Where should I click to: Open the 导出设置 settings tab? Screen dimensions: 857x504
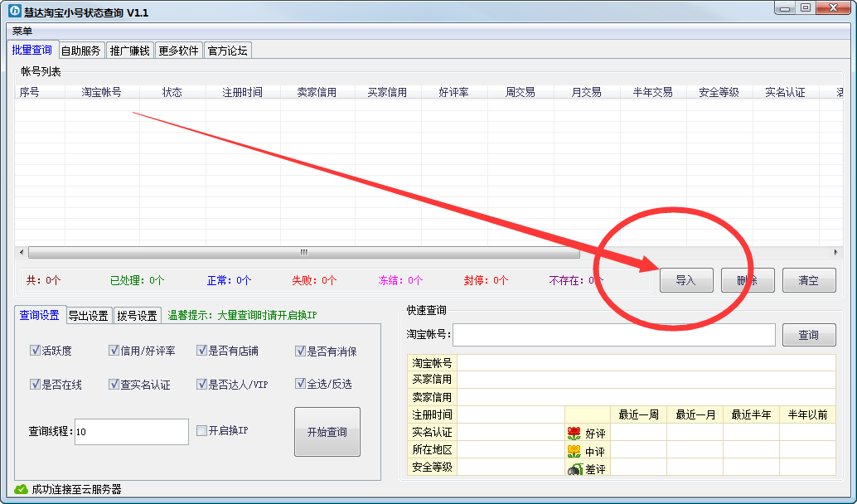click(89, 316)
